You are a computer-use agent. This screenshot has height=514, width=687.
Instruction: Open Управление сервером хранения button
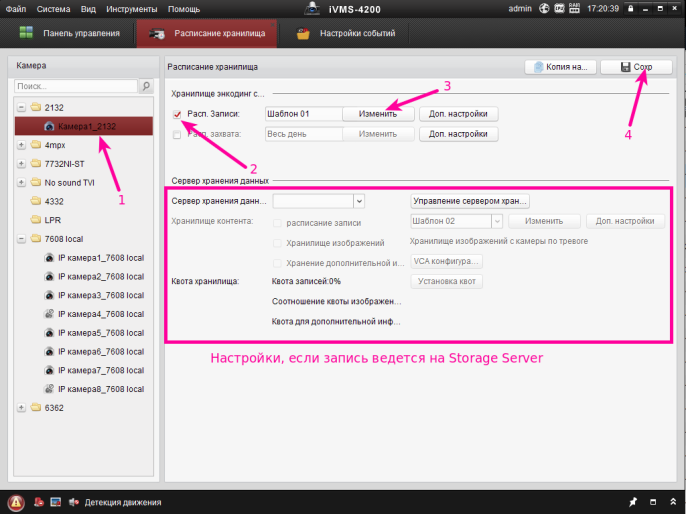pos(470,202)
